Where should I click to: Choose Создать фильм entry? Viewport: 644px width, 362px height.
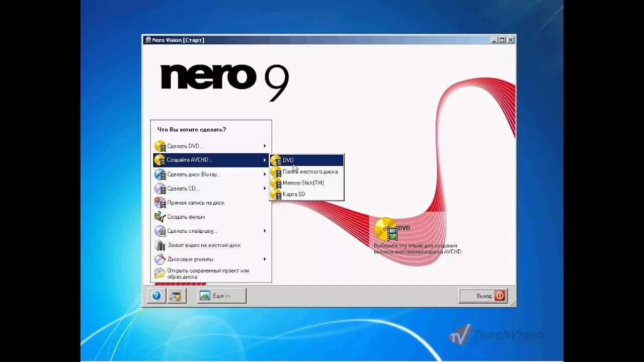(211, 217)
